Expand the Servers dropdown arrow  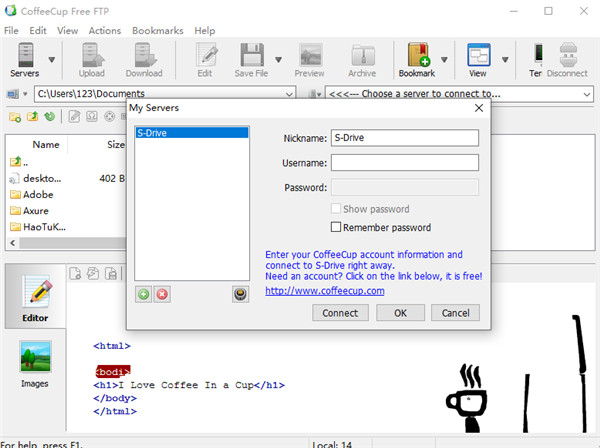(52, 60)
